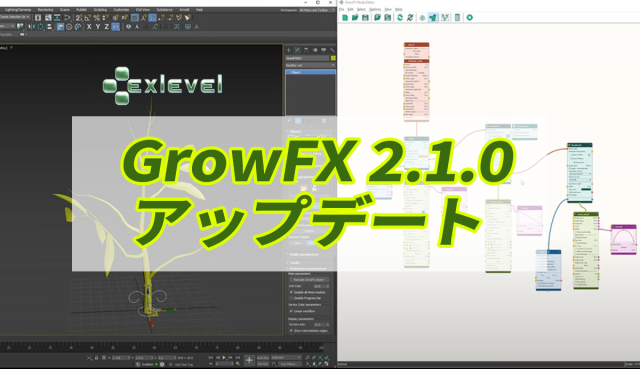Click the highlighted plant icon in Node Editor toolbar

(433, 18)
